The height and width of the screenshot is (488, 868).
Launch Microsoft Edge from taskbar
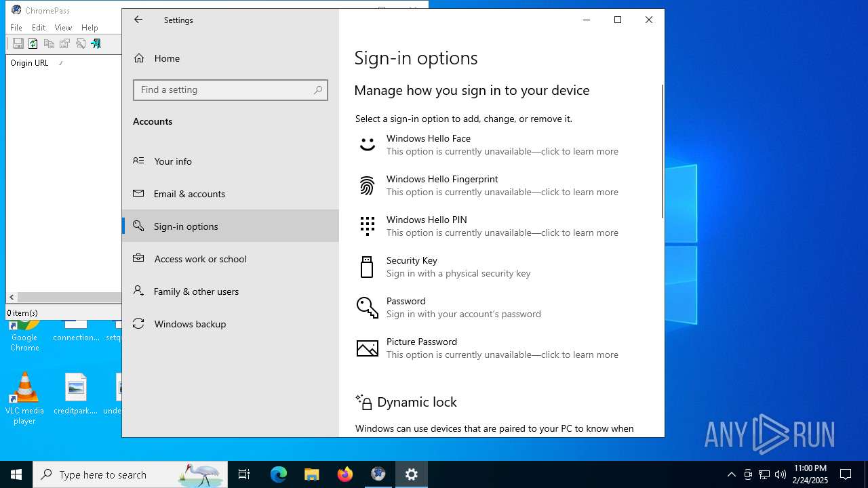pos(279,474)
